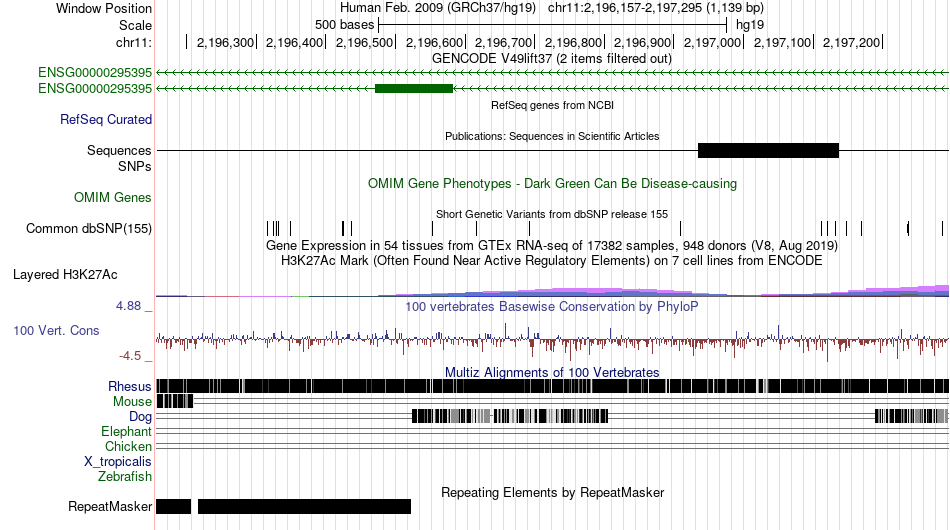Click the Mouse alignment block at left

point(174,401)
